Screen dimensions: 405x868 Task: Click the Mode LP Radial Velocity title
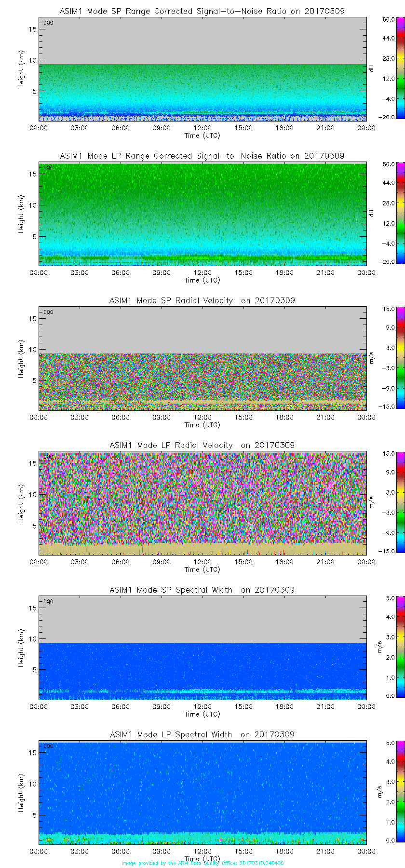click(202, 445)
